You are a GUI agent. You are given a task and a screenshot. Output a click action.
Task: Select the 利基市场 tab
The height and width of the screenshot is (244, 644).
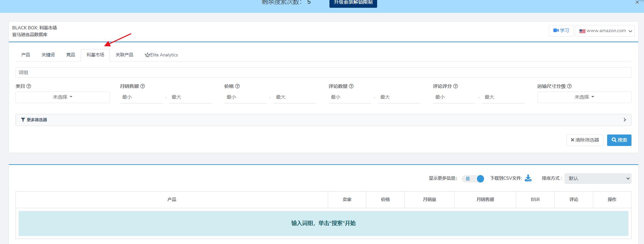coord(95,55)
